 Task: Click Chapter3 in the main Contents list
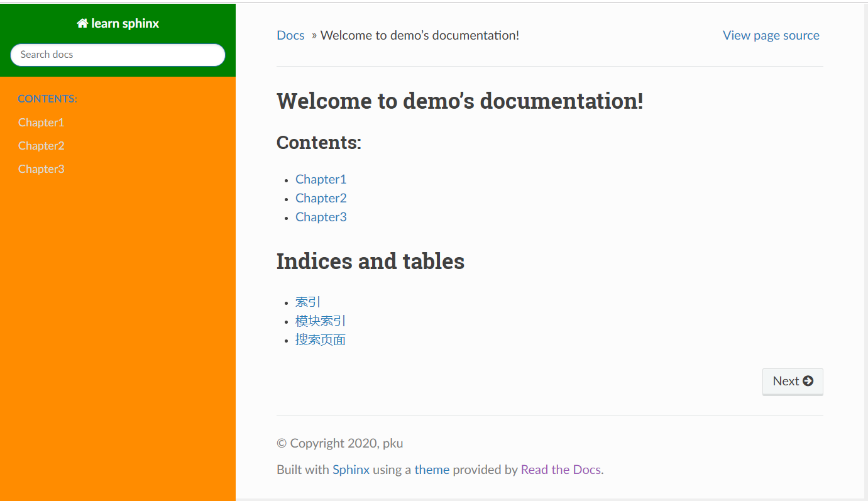[x=321, y=217]
